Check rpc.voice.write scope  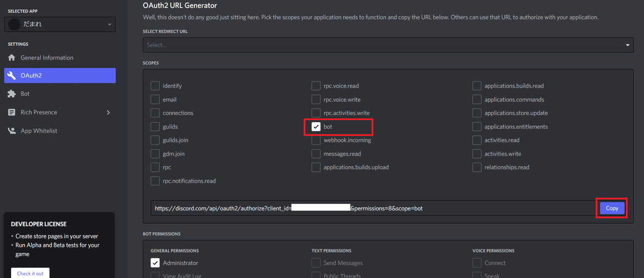tap(316, 99)
